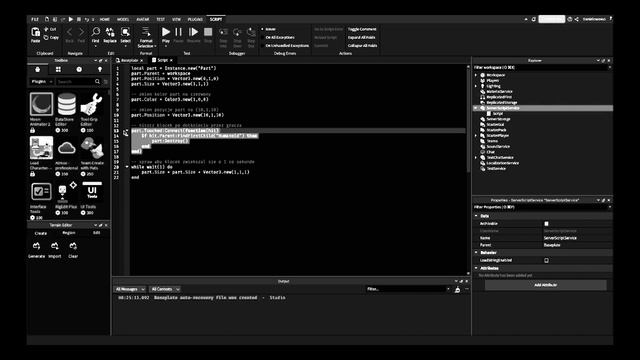Screen dimensions: 640x360
Task: Click the Step Out debugger icon
Action: click(x=251, y=32)
